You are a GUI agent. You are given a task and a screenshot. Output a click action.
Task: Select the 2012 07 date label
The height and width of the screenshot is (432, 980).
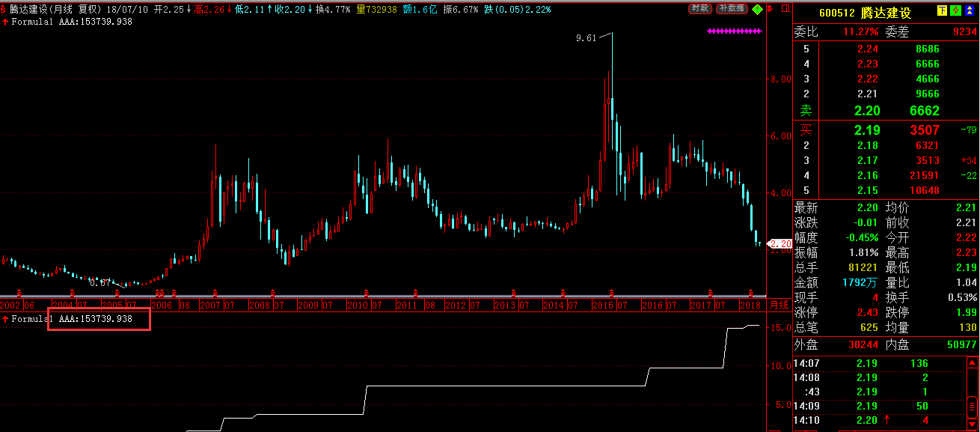point(462,305)
